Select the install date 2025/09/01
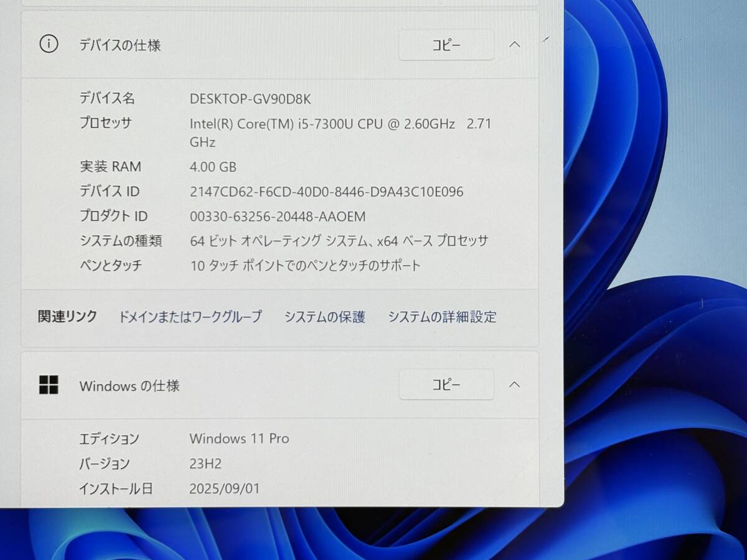The image size is (747, 560). pos(225,488)
